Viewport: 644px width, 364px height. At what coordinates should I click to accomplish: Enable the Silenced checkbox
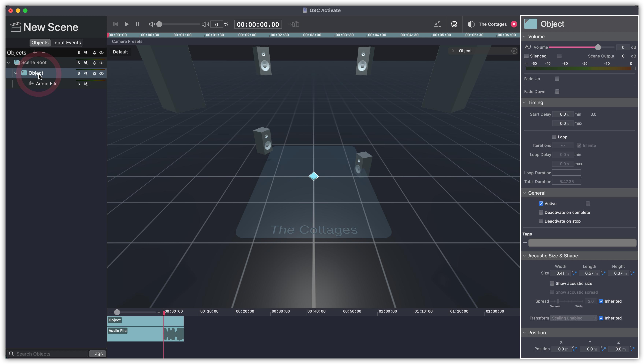[526, 56]
